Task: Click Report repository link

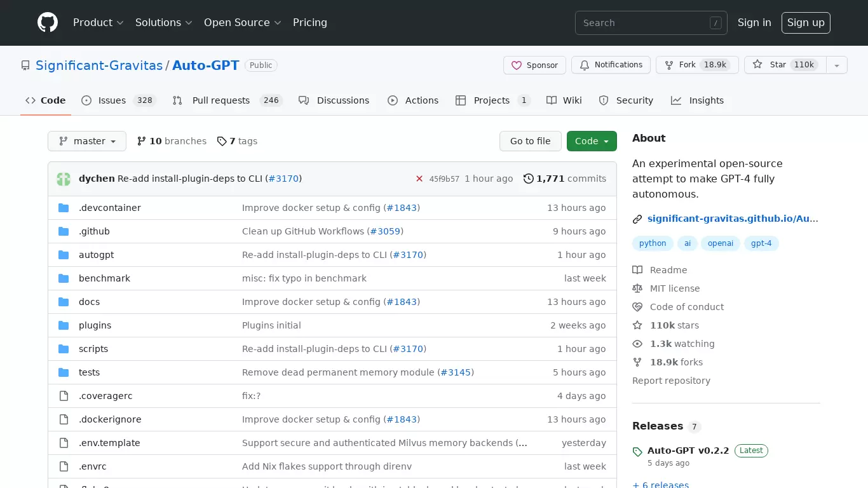Action: pyautogui.click(x=671, y=381)
